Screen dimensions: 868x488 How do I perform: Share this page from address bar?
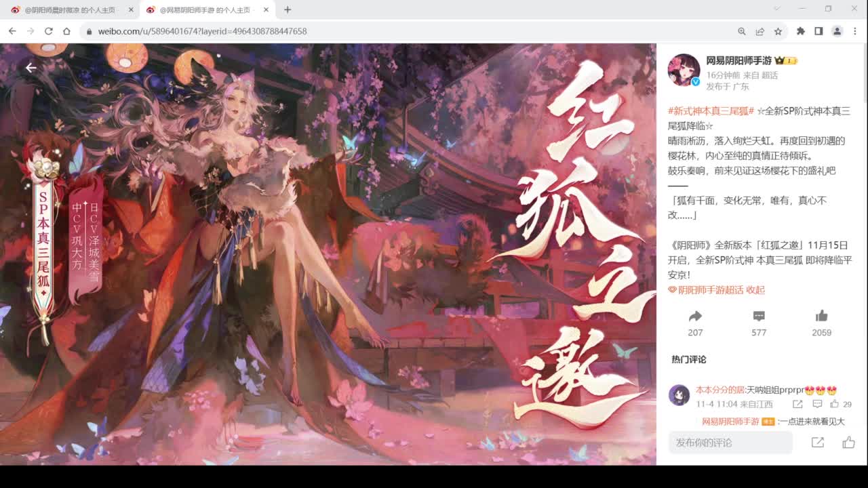click(x=760, y=31)
